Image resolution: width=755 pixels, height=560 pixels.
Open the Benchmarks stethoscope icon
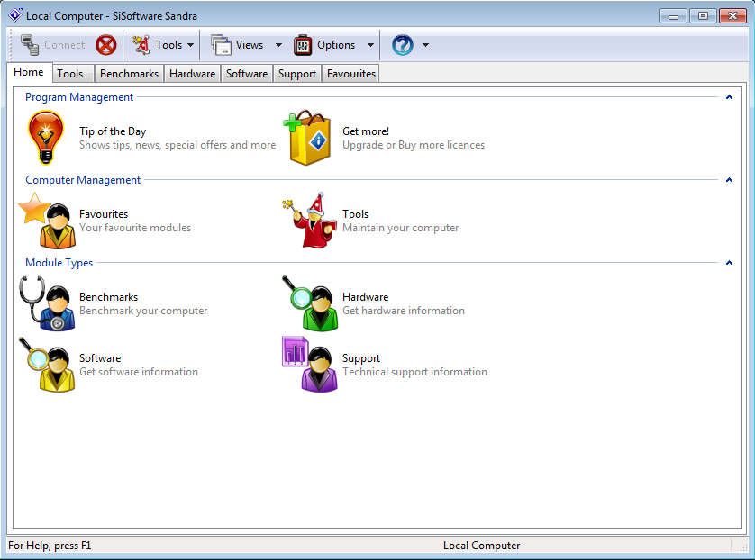[x=47, y=303]
